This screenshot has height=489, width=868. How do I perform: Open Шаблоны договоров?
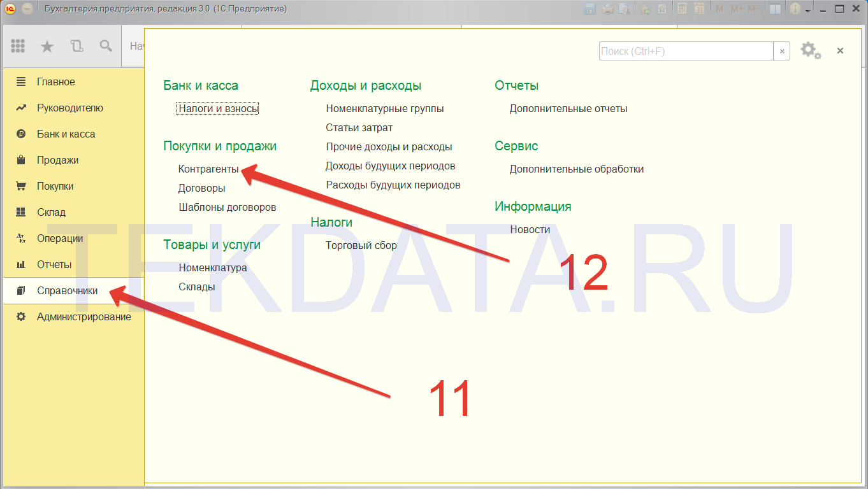228,207
